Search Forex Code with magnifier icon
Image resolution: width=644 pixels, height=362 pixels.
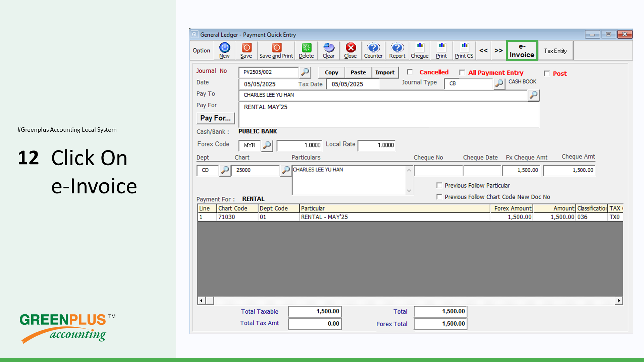pos(267,145)
